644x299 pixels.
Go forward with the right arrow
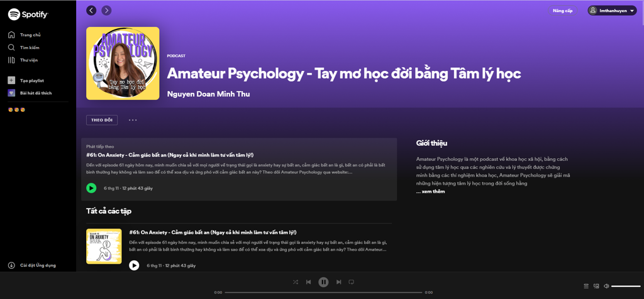(106, 10)
